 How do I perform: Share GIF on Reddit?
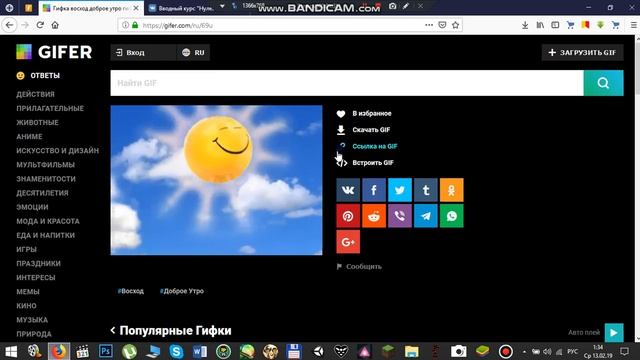tap(374, 216)
